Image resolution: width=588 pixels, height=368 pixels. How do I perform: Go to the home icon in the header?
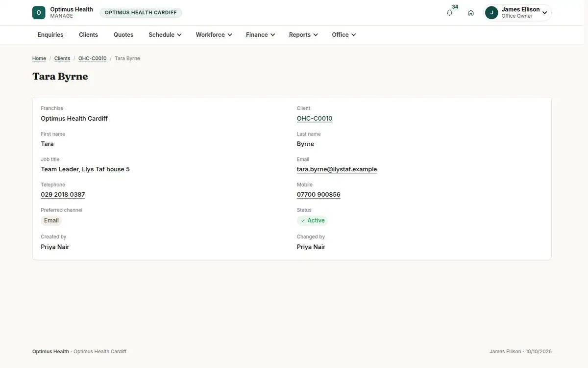point(471,13)
